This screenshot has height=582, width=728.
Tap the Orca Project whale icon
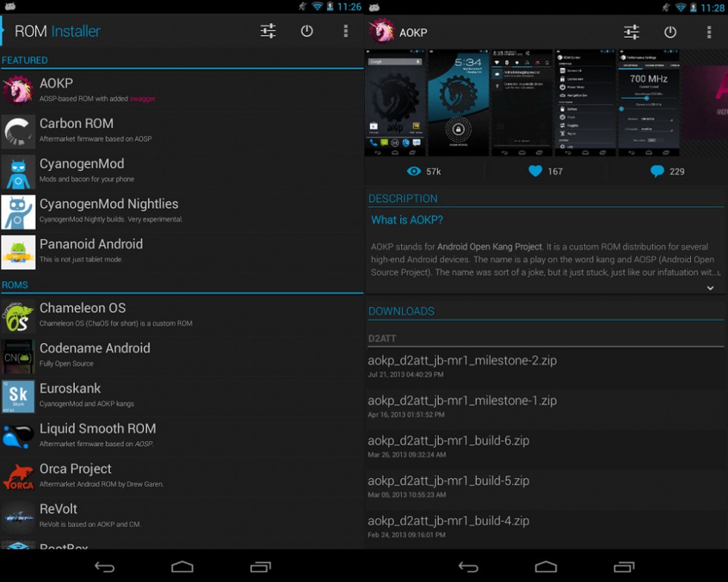coord(18,477)
